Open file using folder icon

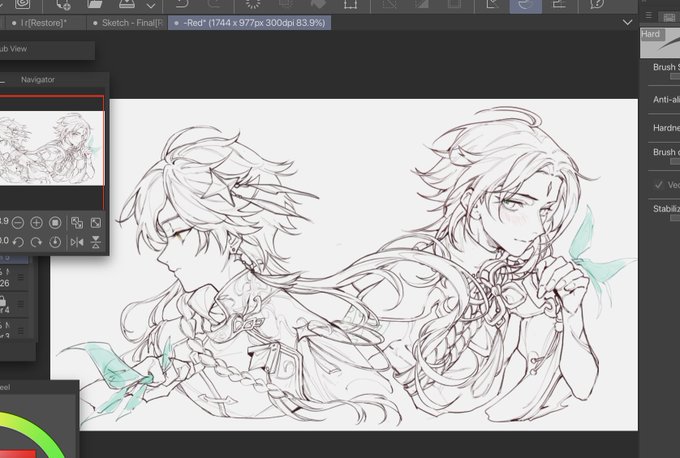(x=95, y=4)
